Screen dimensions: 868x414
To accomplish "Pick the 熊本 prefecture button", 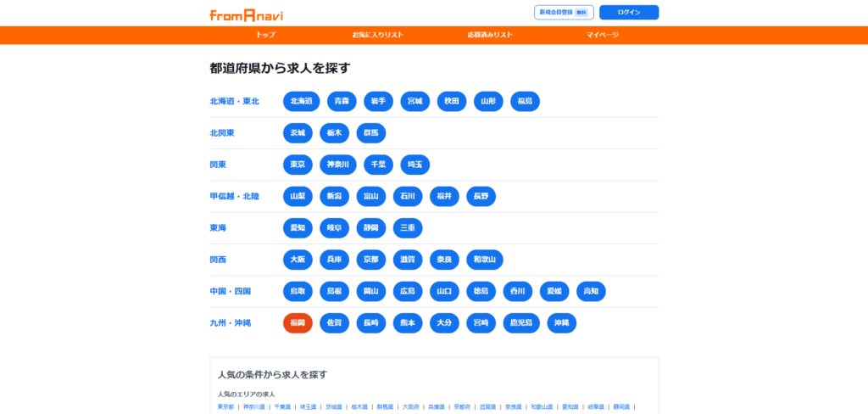I will click(x=408, y=322).
